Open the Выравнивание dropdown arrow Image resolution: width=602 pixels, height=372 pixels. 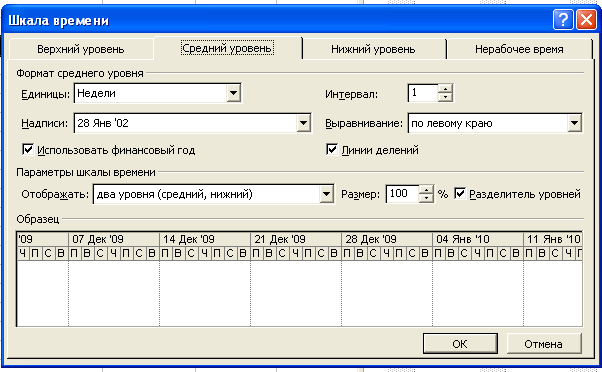(574, 123)
